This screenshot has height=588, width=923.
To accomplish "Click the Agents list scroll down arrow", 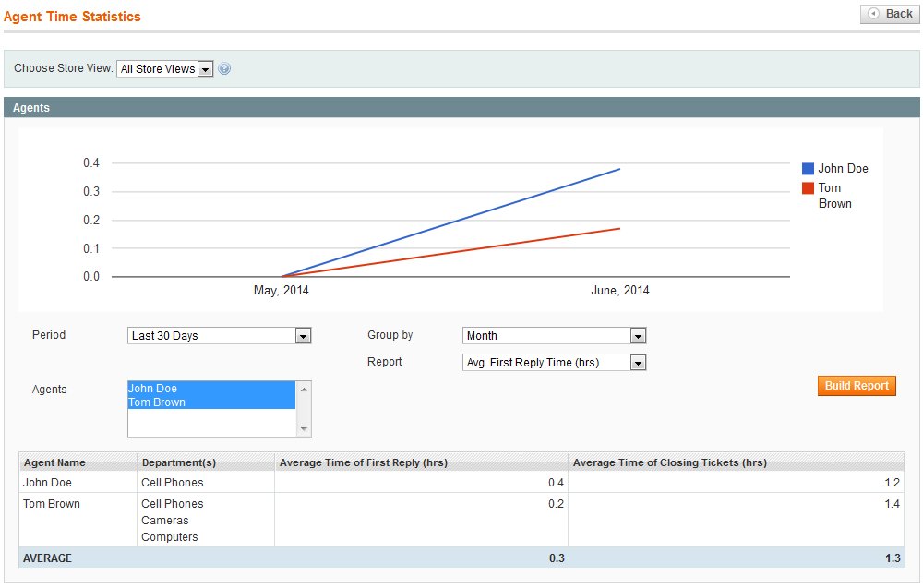I will point(304,429).
